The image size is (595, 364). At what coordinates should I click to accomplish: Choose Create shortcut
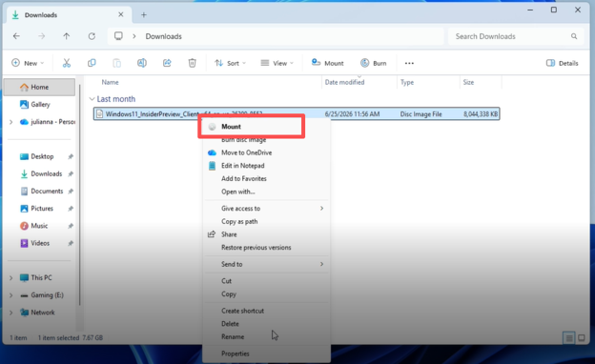pos(266,311)
